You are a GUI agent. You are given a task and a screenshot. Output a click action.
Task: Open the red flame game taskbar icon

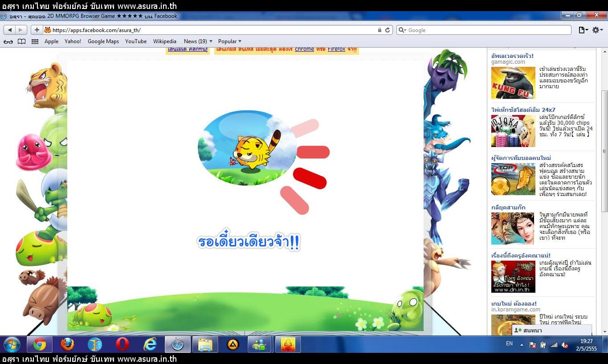click(288, 344)
